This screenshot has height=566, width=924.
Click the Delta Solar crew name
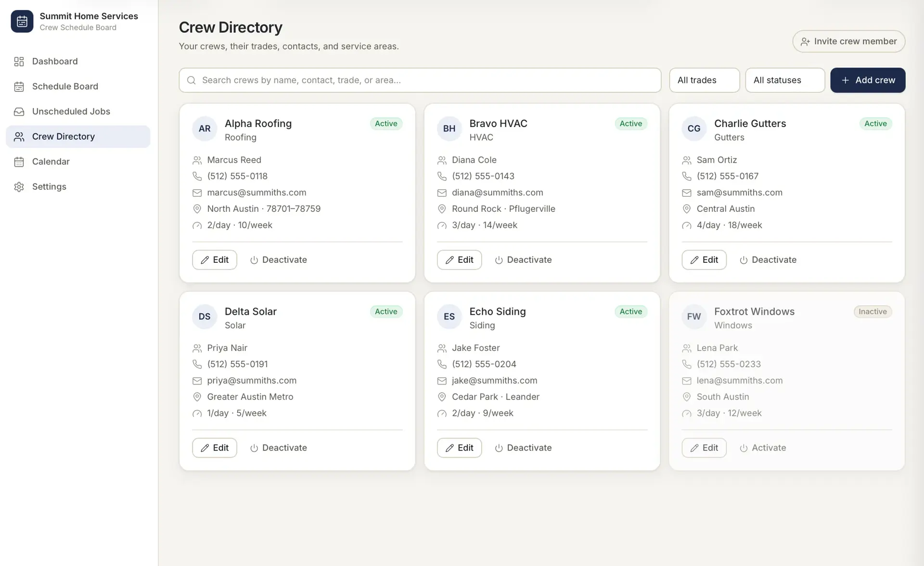tap(251, 311)
